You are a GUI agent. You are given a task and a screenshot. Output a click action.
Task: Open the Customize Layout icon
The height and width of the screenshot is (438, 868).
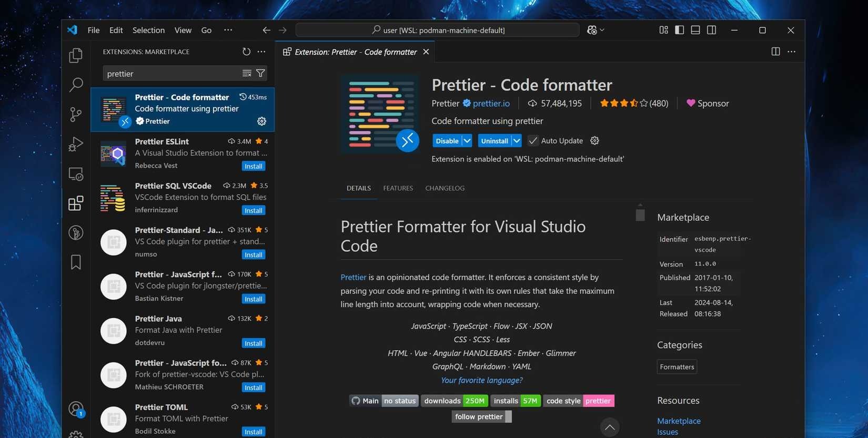coord(663,30)
